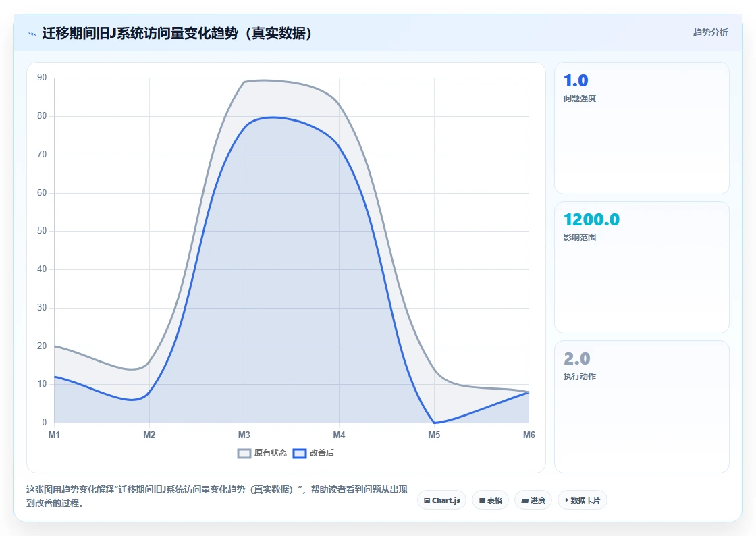Click the 原有状态 line peak at M3
The image size is (756, 536).
[244, 82]
